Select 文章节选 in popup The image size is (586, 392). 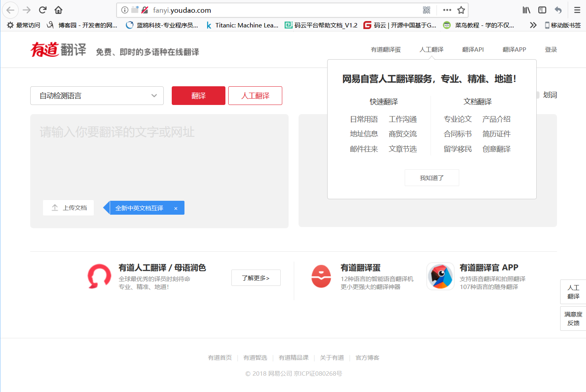click(403, 149)
